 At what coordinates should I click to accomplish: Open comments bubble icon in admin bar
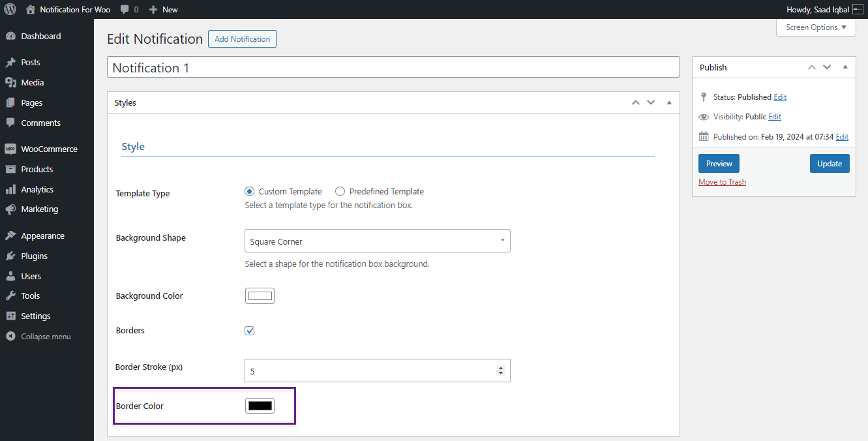tap(125, 10)
